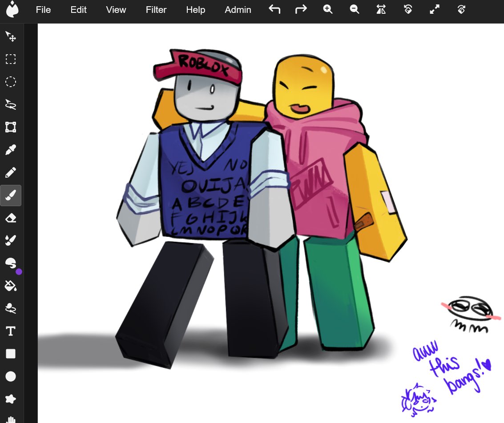Click the ROBLOX visor on the canvas

[198, 68]
